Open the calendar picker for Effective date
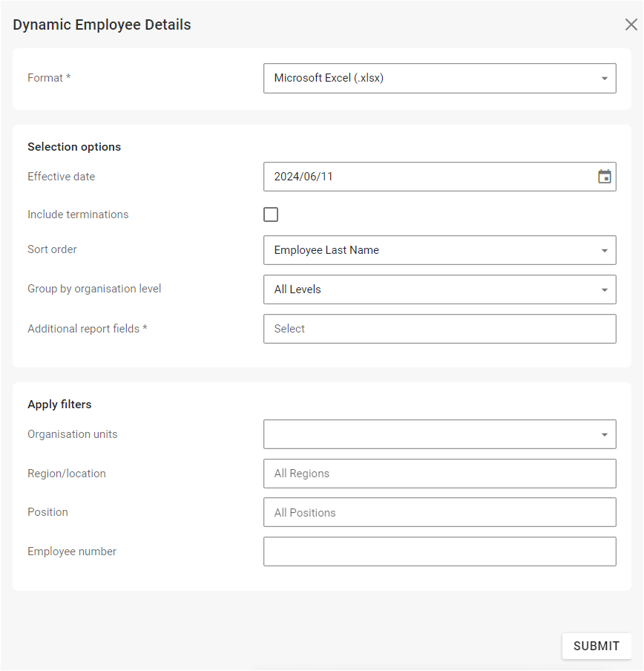The image size is (644, 671). tap(605, 177)
